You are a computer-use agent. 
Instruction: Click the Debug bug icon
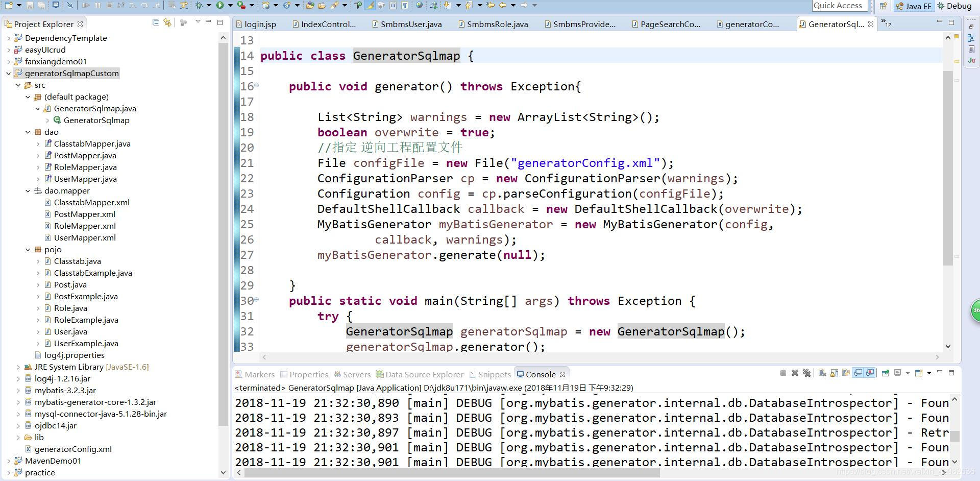point(199,5)
